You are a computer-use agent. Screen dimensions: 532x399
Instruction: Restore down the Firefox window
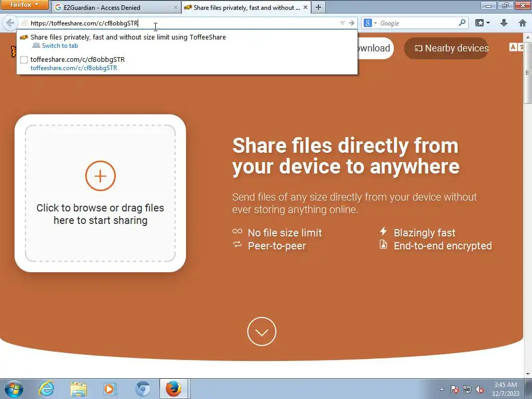point(506,5)
